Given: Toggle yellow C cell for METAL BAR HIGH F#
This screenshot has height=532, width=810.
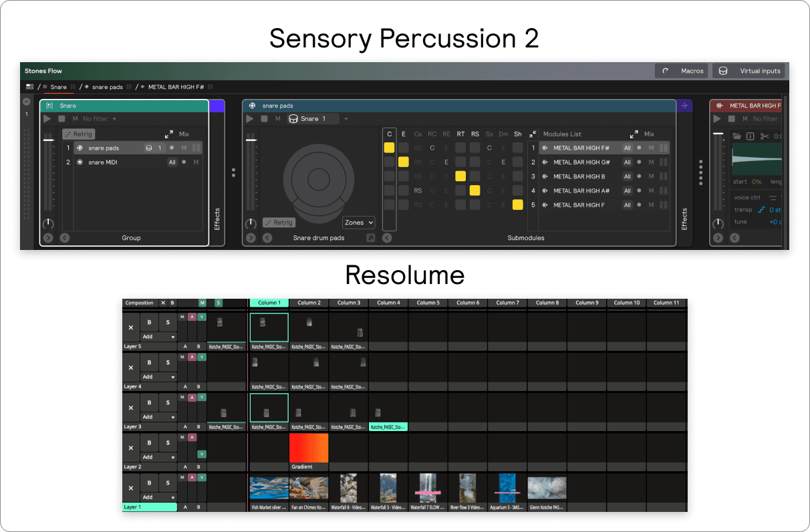Looking at the screenshot, I should [390, 148].
